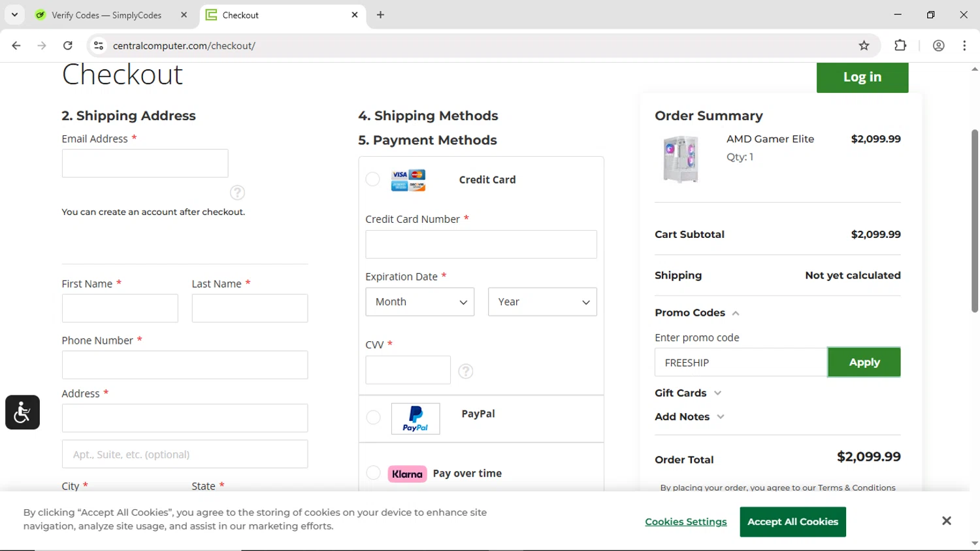Viewport: 980px width, 551px height.
Task: Restore down the browser window
Action: point(930,14)
